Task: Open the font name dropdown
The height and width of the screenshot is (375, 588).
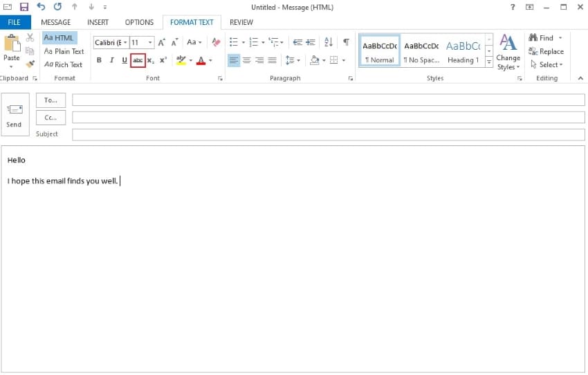Action: pos(125,42)
